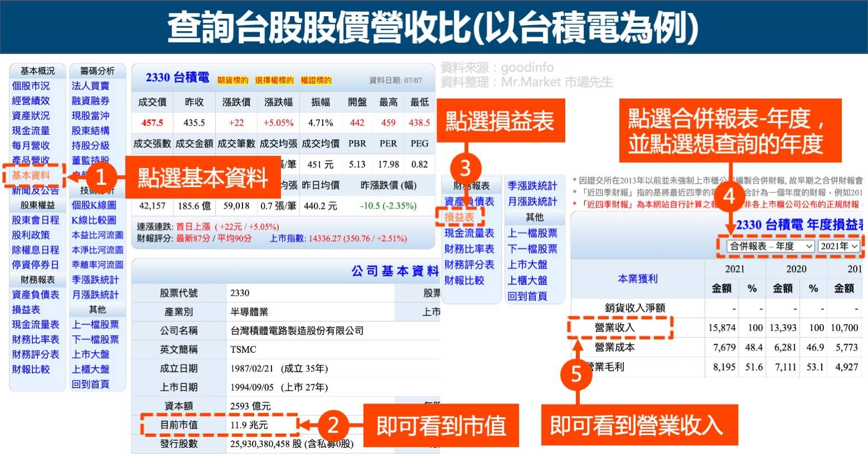Go to 股利政策
This screenshot has height=454, width=868.
click(31, 235)
